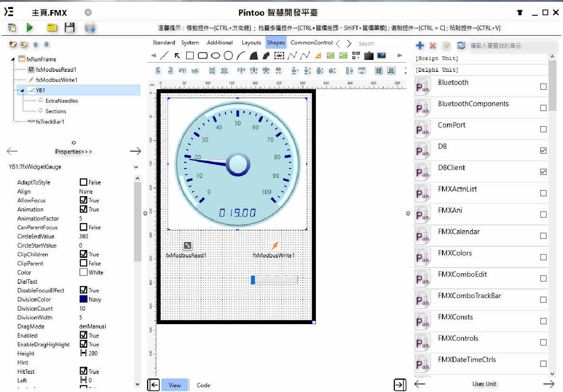The image size is (563, 392).
Task: Select fxTrackBar1 in the component tree
Action: (50, 122)
